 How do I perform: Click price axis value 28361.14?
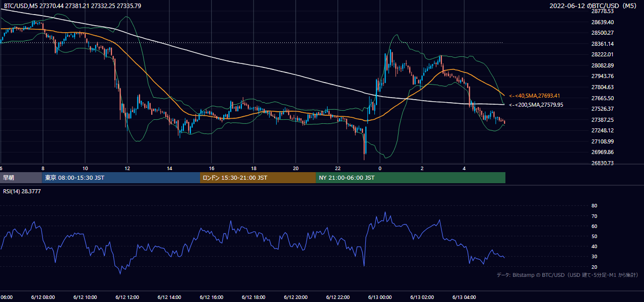click(602, 44)
